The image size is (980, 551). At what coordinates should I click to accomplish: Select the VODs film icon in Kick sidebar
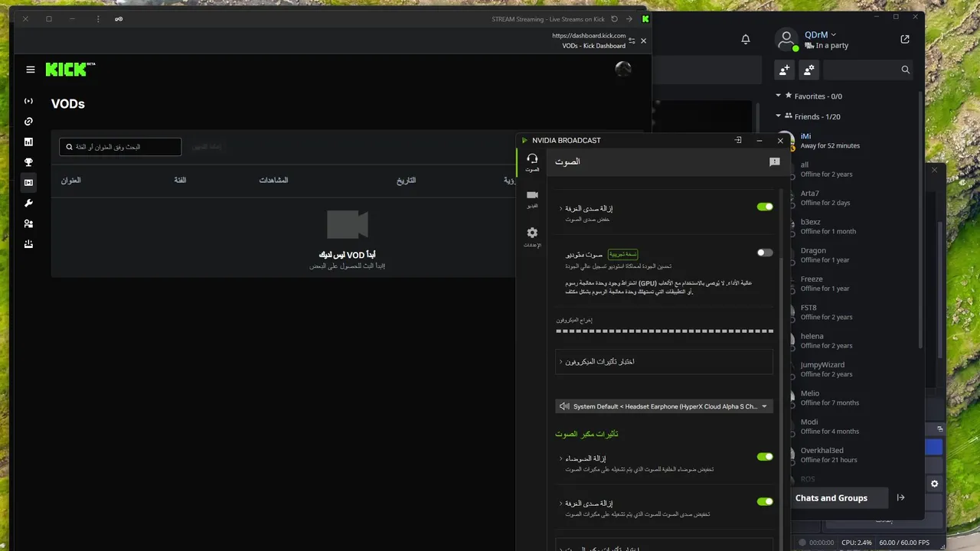[x=28, y=182]
